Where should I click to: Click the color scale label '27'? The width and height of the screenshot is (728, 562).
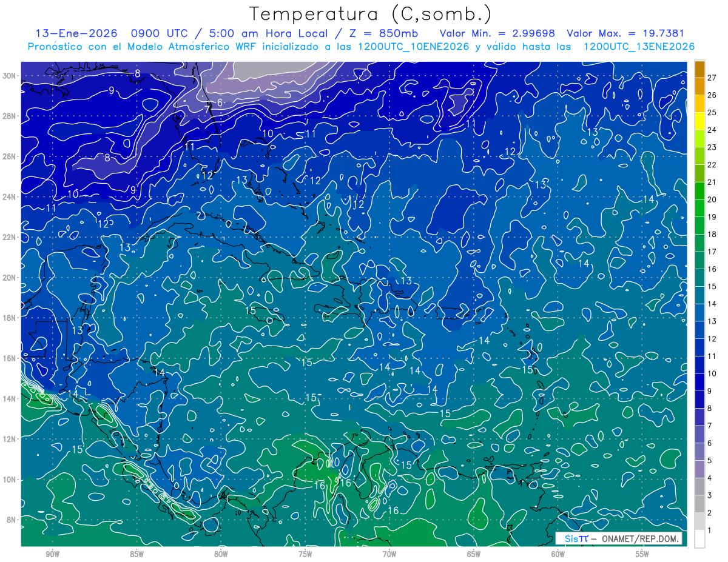click(x=712, y=77)
